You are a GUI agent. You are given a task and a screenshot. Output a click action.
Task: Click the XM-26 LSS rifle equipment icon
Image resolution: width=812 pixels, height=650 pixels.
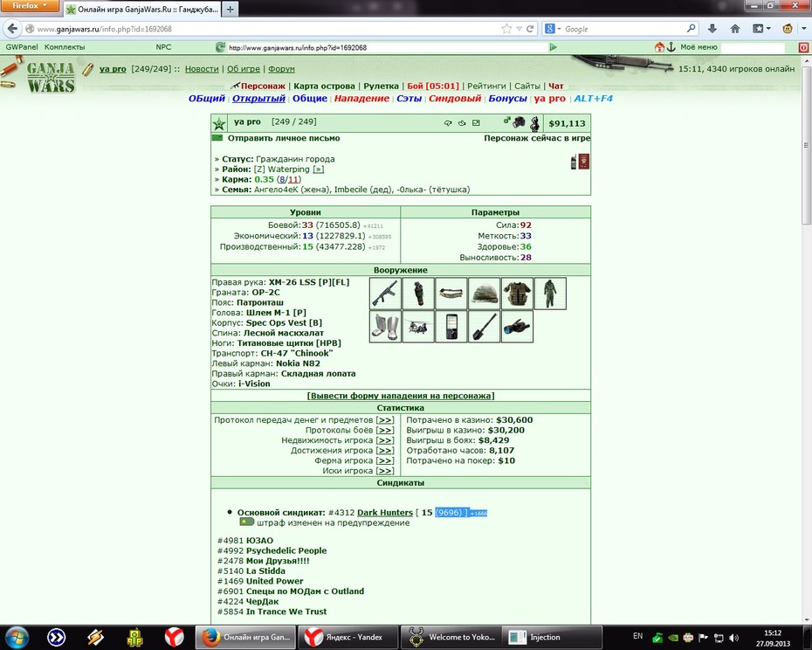click(x=385, y=294)
